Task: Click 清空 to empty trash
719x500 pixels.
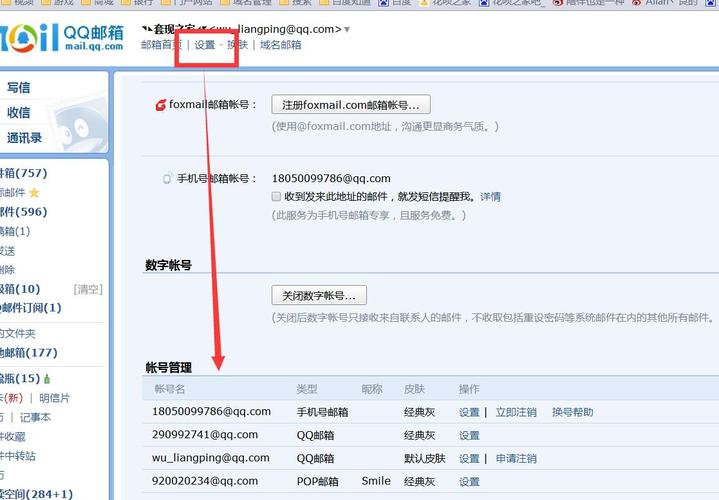Action: [88, 289]
